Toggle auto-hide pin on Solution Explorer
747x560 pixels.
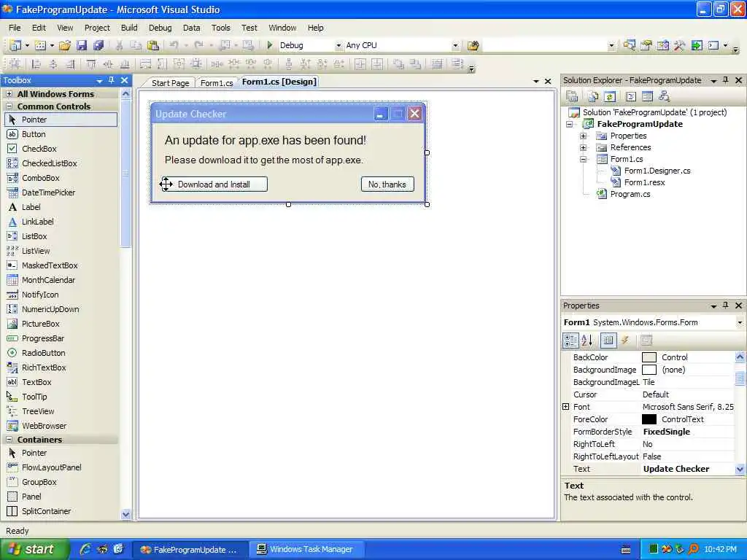tap(726, 80)
